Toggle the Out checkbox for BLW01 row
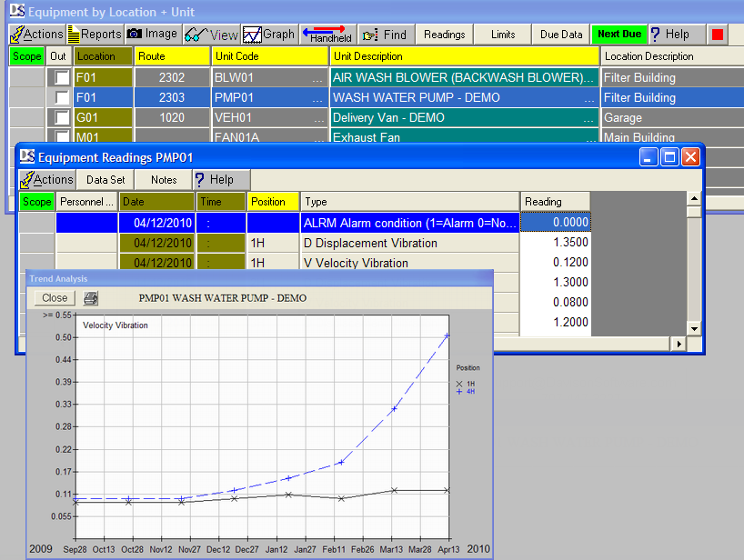 pyautogui.click(x=61, y=78)
